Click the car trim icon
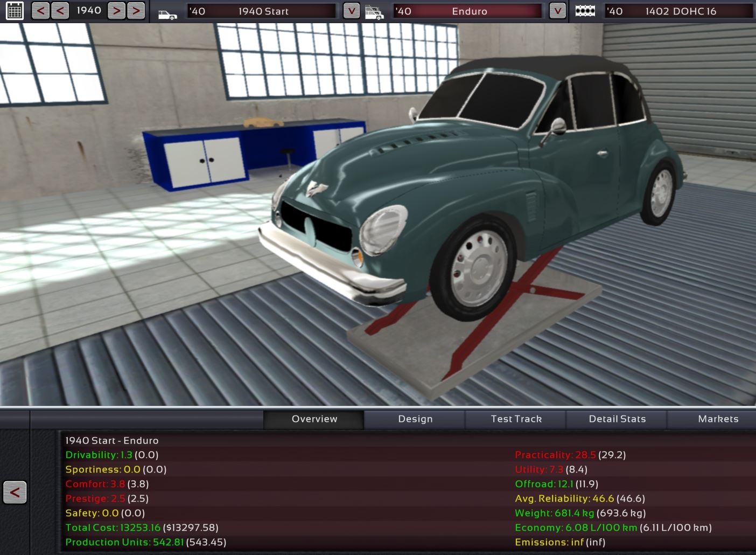756x555 pixels. tap(374, 12)
